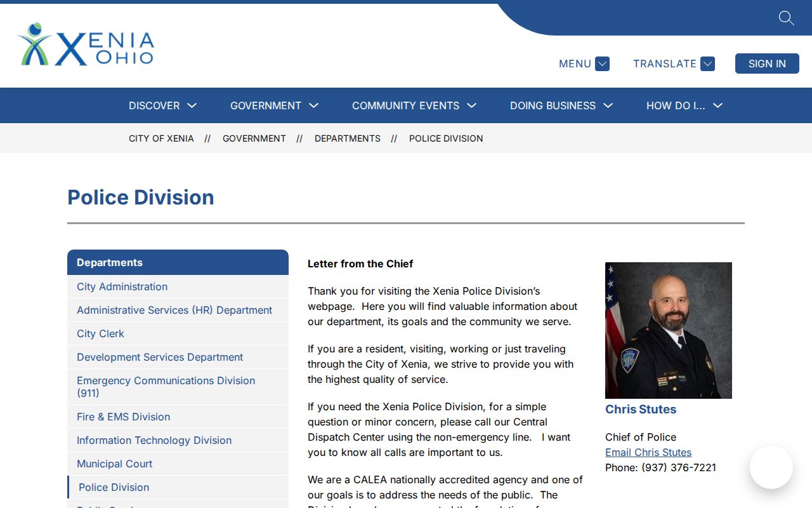Go to GOVERNMENT breadcrumb link

[x=254, y=138]
